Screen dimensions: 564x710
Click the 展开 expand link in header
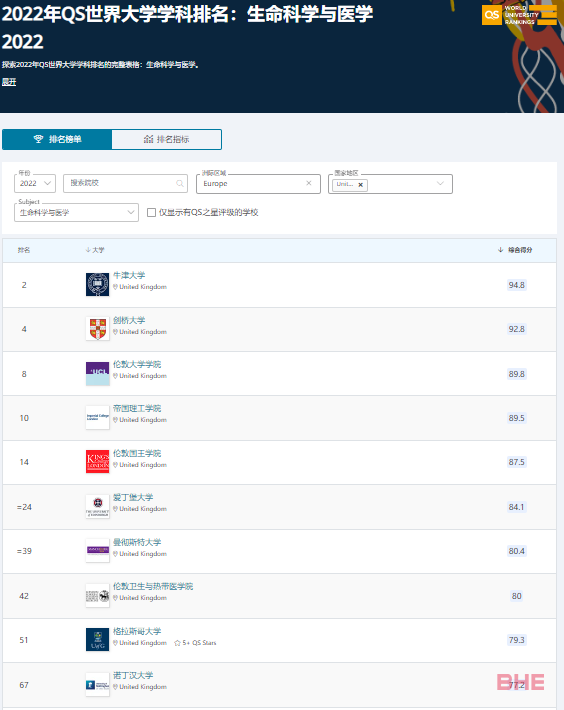[9, 82]
